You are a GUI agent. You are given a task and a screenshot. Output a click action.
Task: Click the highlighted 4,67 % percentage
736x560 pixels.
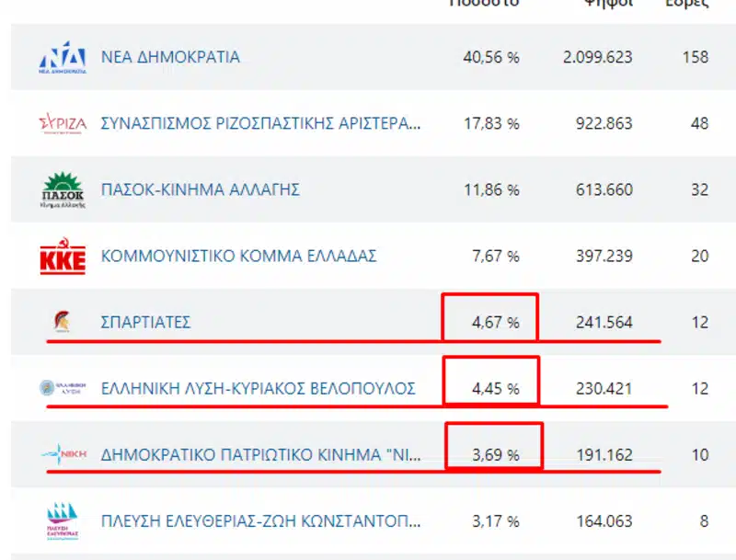[x=495, y=323]
